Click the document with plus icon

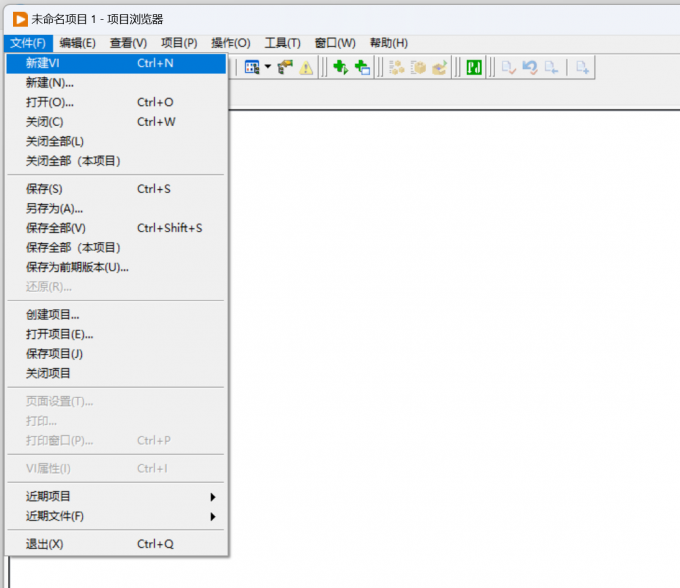click(x=582, y=68)
